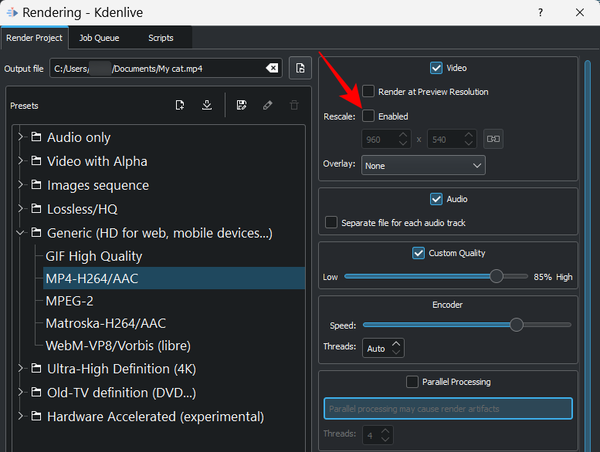Viewport: 600px width, 452px height.
Task: Click the Encoder Threads Auto spinbox
Action: tap(383, 348)
